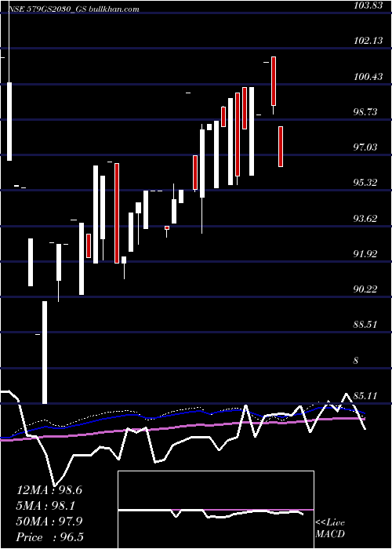392x549 pixels.
Task: Click the last red candlestick near 97.03
Action: click(281, 147)
